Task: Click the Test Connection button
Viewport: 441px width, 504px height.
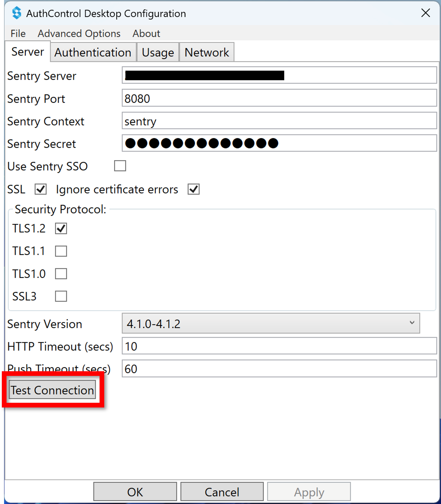Action: click(x=52, y=390)
